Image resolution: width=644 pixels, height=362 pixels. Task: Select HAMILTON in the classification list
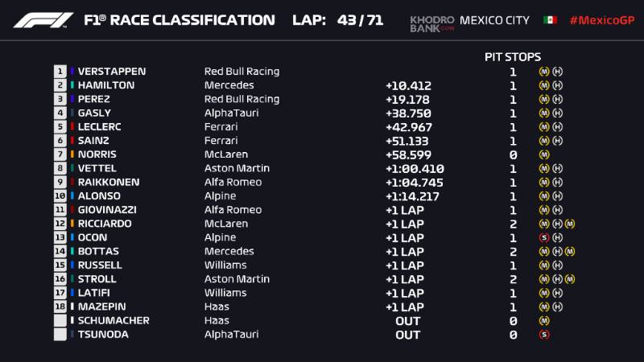106,85
